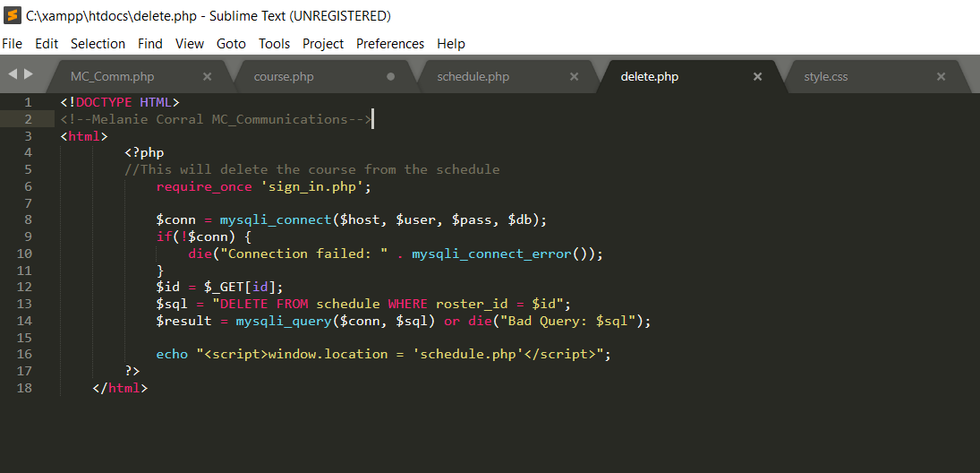The height and width of the screenshot is (473, 980).
Task: Click require_once keyword on line 6
Action: (204, 186)
